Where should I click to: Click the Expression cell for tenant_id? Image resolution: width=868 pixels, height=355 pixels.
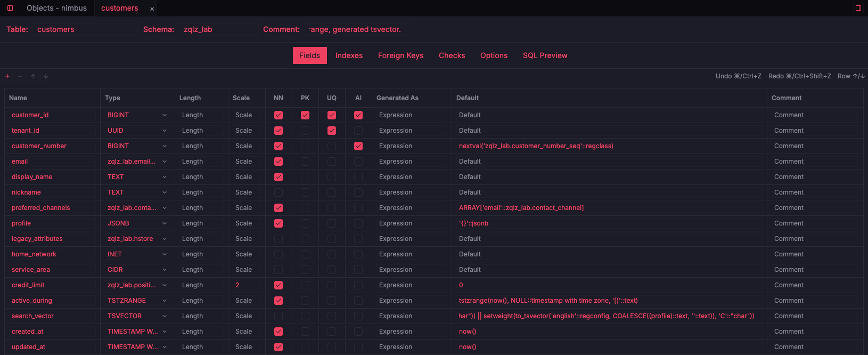click(412, 131)
